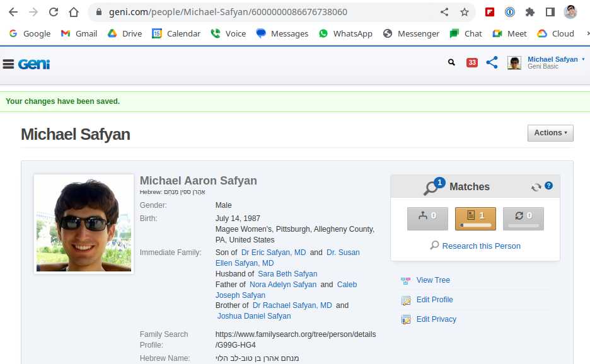The image size is (590, 364).
Task: Open Gmail bookmark in bookmarks bar
Action: point(79,33)
